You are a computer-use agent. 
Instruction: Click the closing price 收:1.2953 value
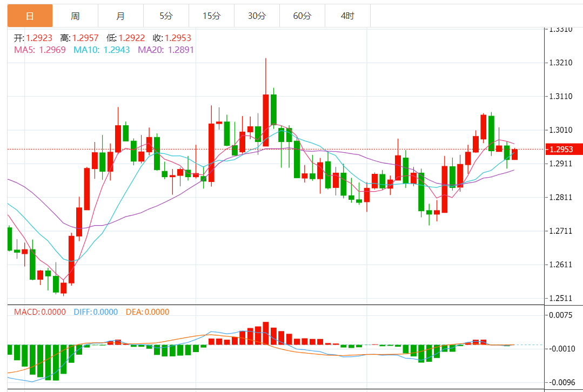pyautogui.click(x=172, y=38)
